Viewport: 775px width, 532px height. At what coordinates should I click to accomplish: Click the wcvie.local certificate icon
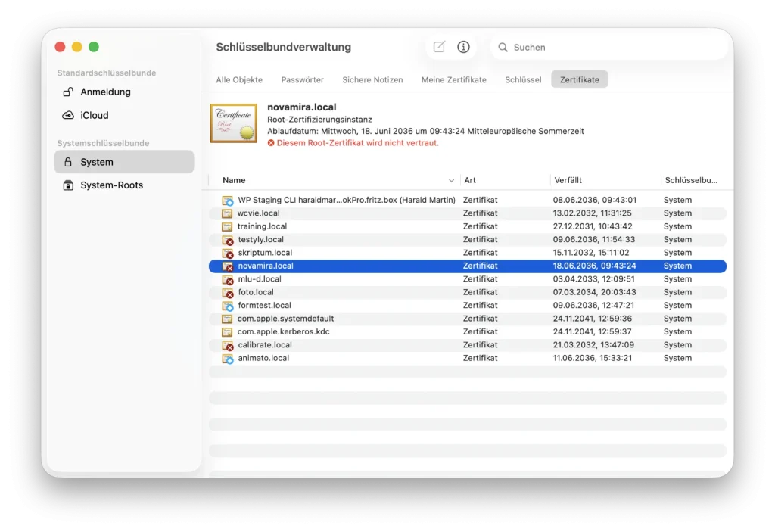click(x=227, y=213)
